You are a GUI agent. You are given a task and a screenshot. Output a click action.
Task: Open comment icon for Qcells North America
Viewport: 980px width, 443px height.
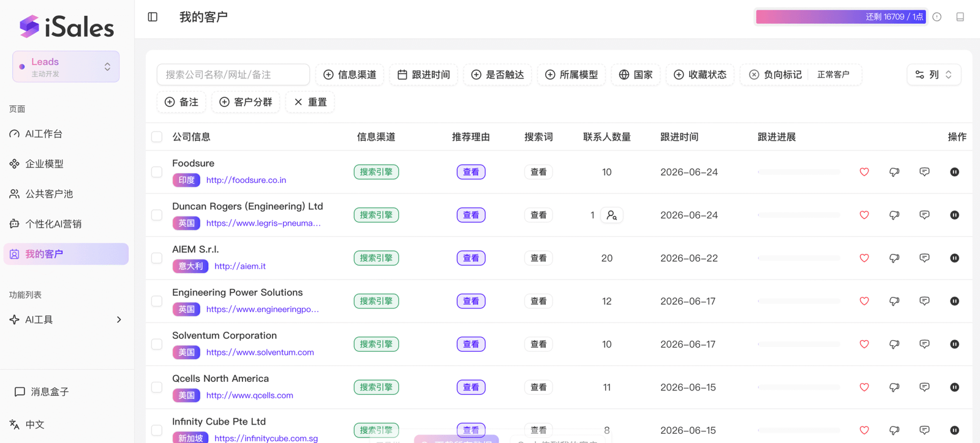click(x=925, y=387)
